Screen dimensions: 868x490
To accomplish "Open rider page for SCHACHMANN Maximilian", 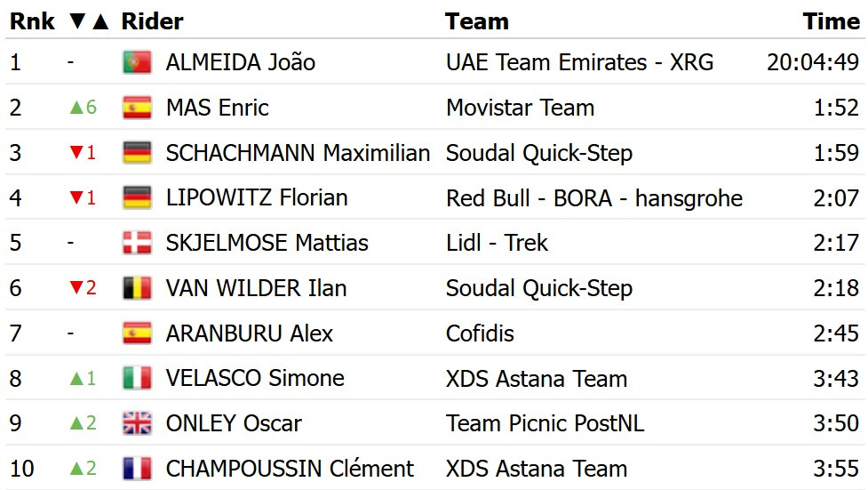I will [298, 153].
